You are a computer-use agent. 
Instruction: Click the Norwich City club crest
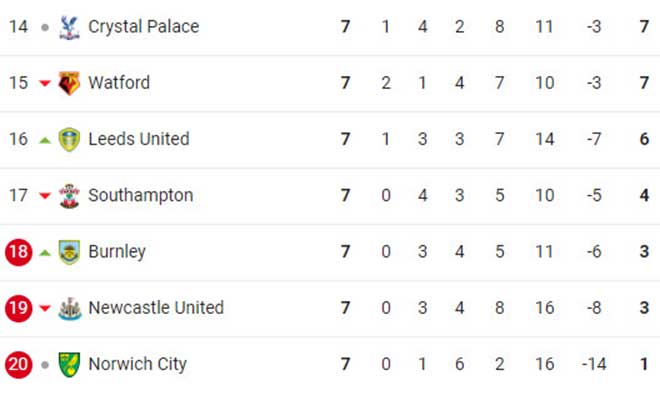[69, 365]
